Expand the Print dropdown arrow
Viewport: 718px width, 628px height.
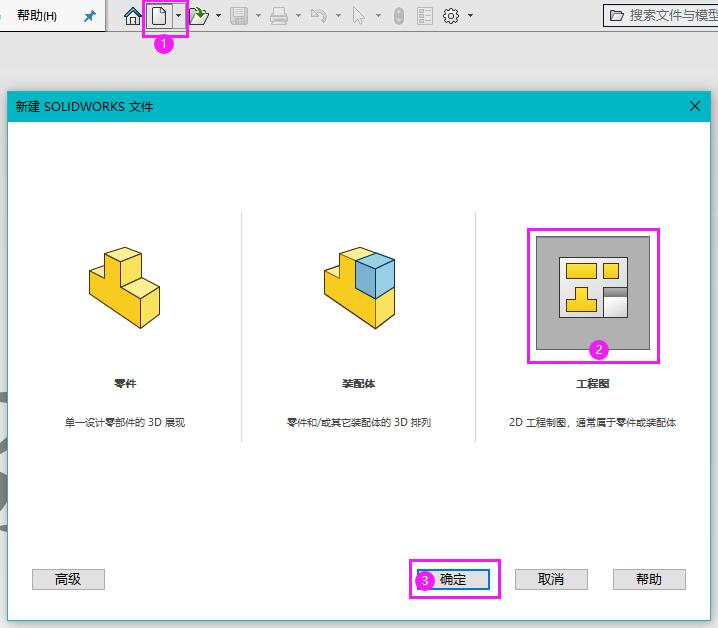click(298, 16)
